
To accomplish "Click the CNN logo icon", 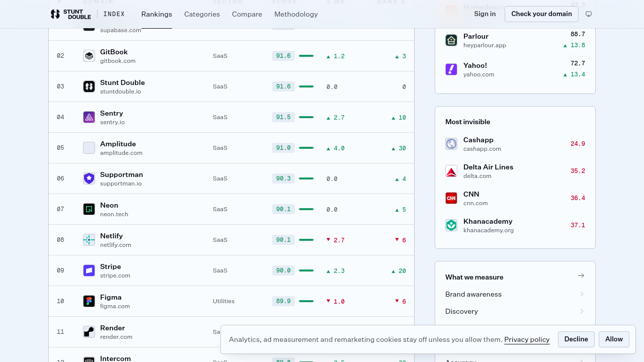I will pyautogui.click(x=451, y=198).
